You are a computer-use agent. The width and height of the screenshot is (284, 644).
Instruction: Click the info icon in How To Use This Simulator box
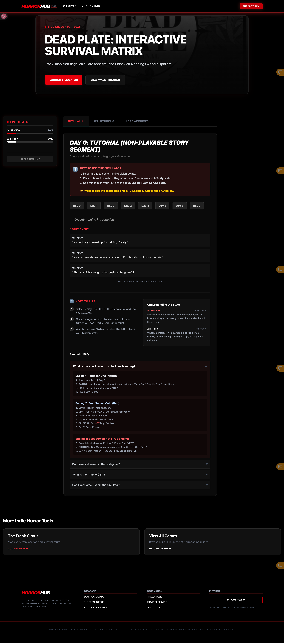75,169
